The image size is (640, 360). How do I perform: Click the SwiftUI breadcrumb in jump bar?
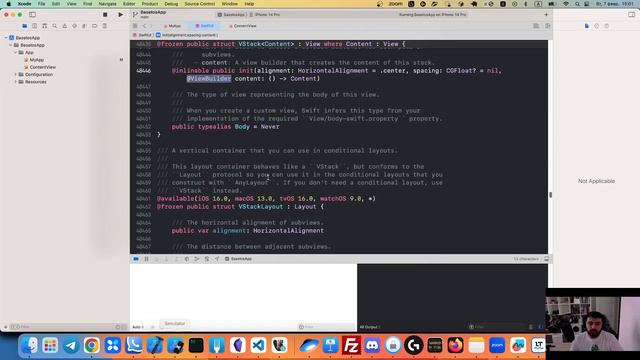point(142,35)
